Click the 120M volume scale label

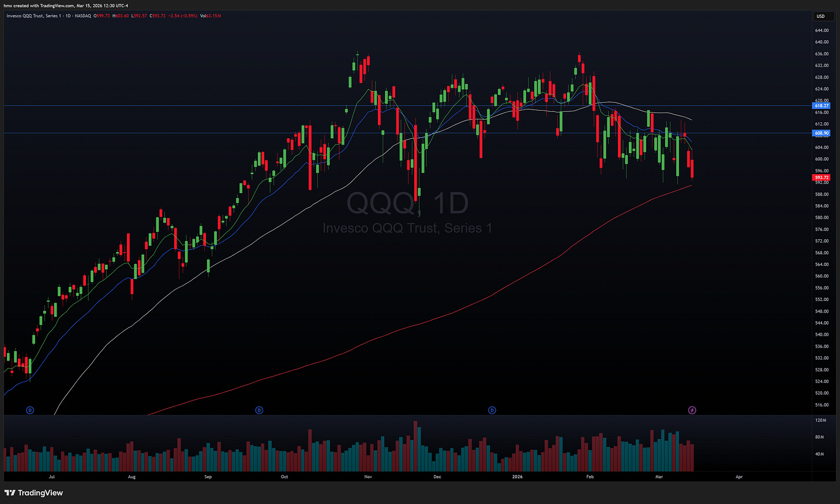pyautogui.click(x=820, y=420)
